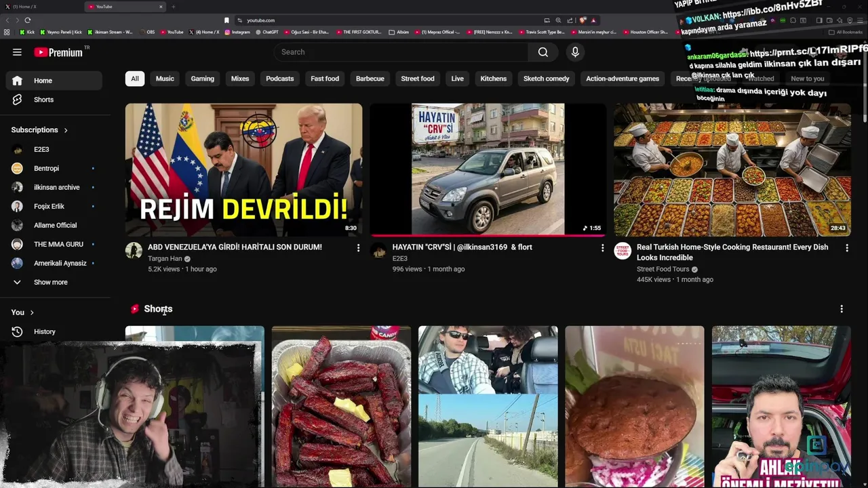Select the Barbecue filter chip
Viewport: 868px width, 488px height.
370,79
